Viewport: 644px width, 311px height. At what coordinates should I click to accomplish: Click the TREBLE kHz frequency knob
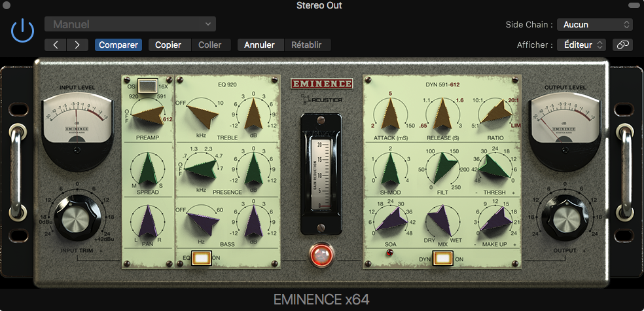point(202,115)
